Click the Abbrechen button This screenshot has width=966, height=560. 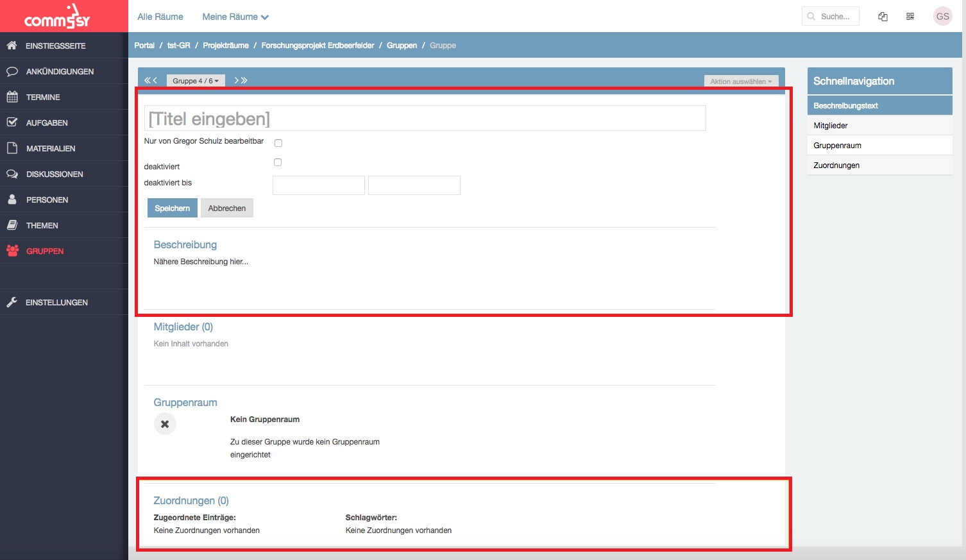(x=227, y=208)
